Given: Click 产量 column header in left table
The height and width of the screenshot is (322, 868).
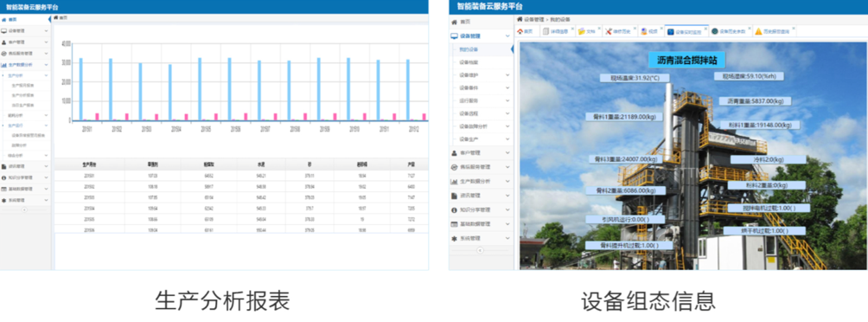Looking at the screenshot, I should click(x=410, y=164).
